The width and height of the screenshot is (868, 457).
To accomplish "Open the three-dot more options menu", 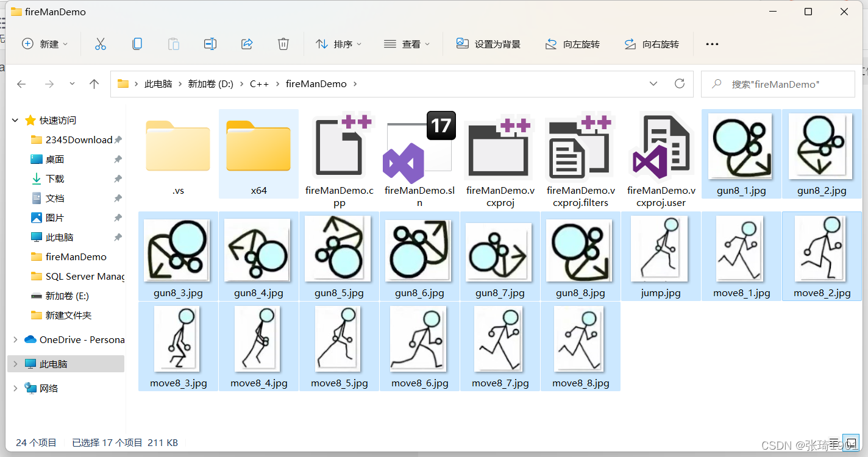I will pos(712,44).
